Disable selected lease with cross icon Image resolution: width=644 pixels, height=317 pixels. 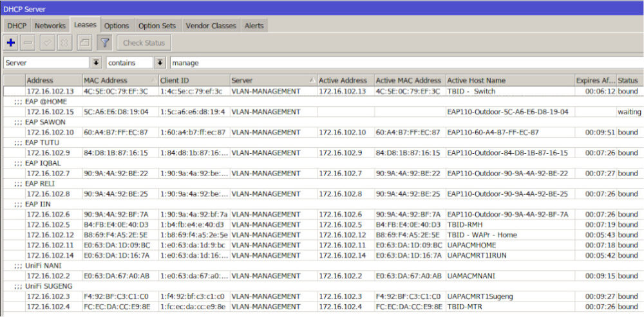[64, 42]
